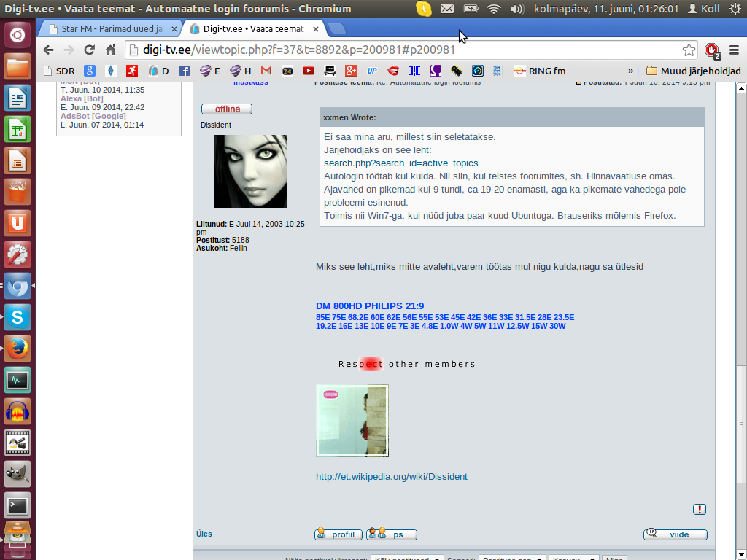Screen dimensions: 747x560
Task: Click the Adblock extension icon
Action: pyautogui.click(x=712, y=50)
